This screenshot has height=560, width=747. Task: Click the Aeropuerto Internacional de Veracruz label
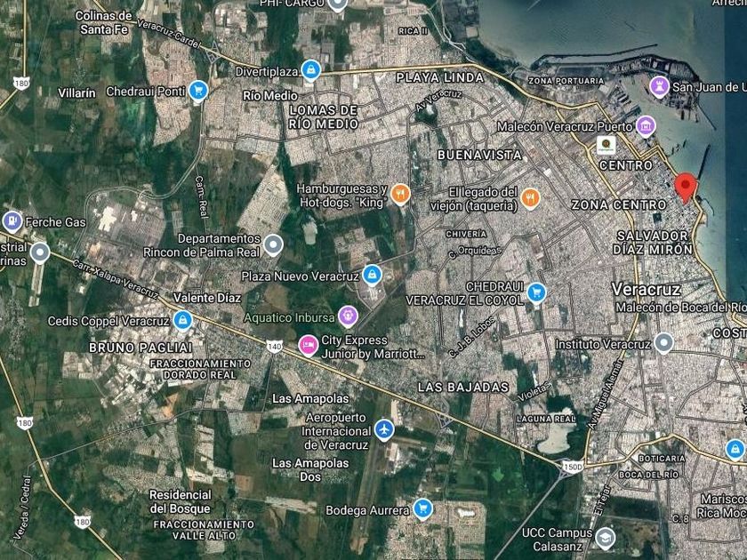click(336, 431)
